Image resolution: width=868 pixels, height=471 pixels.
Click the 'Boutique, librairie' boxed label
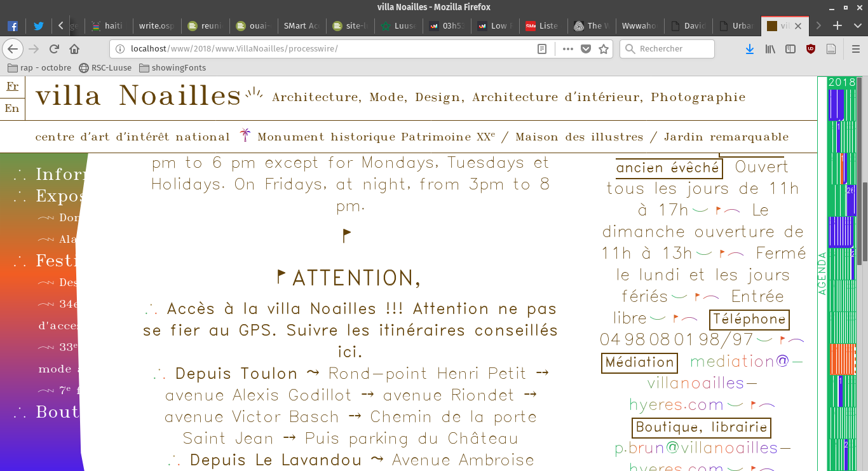click(701, 428)
